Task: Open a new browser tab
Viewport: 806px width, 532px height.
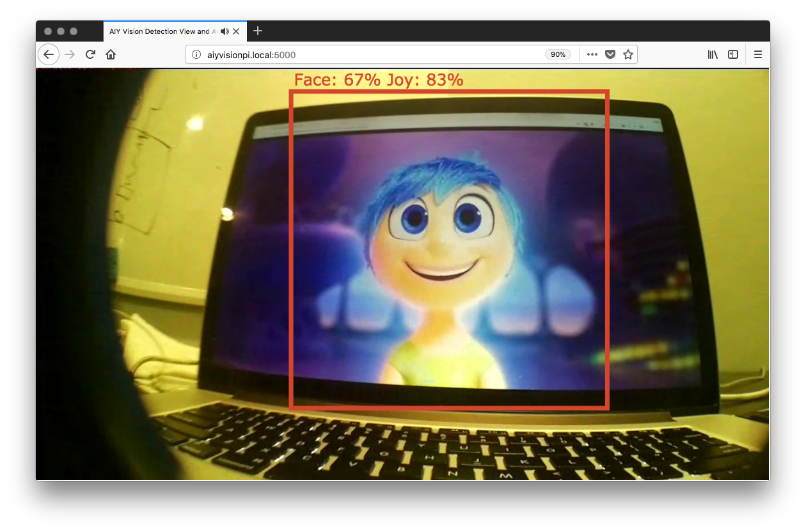Action: click(x=258, y=31)
